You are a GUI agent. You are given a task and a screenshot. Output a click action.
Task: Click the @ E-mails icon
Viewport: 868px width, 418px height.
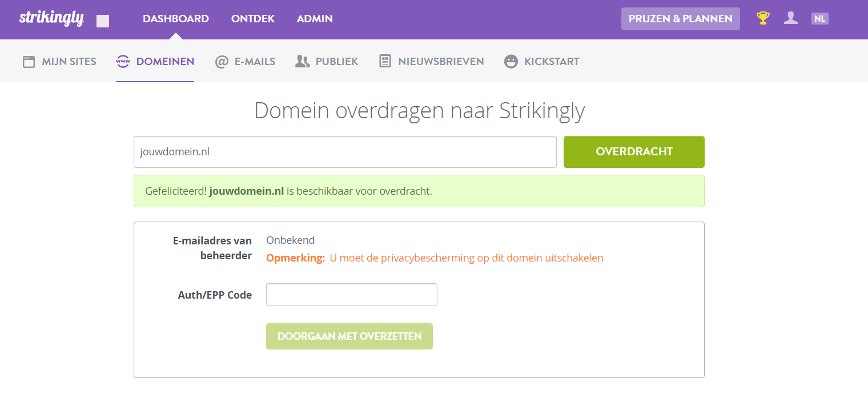pos(222,62)
